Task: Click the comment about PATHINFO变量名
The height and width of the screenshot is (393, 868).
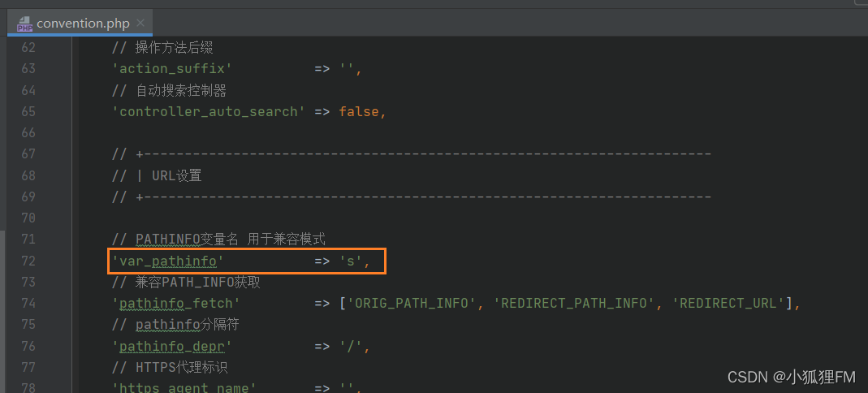Action: pyautogui.click(x=218, y=239)
